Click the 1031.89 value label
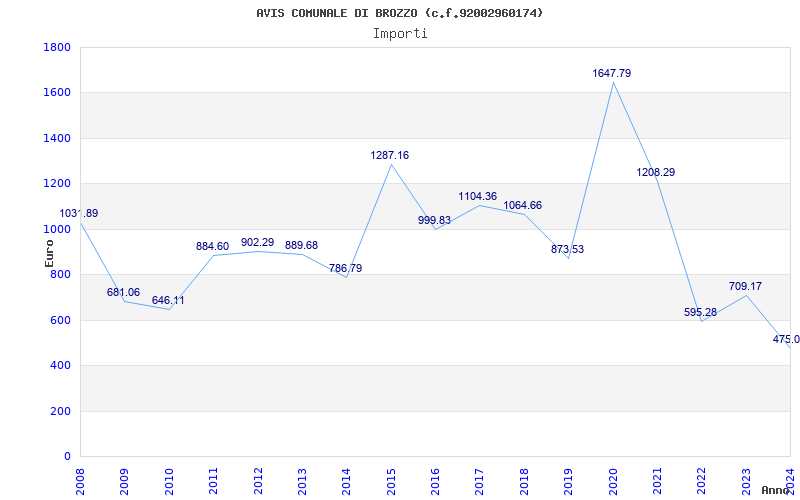The height and width of the screenshot is (500, 800). point(79,214)
